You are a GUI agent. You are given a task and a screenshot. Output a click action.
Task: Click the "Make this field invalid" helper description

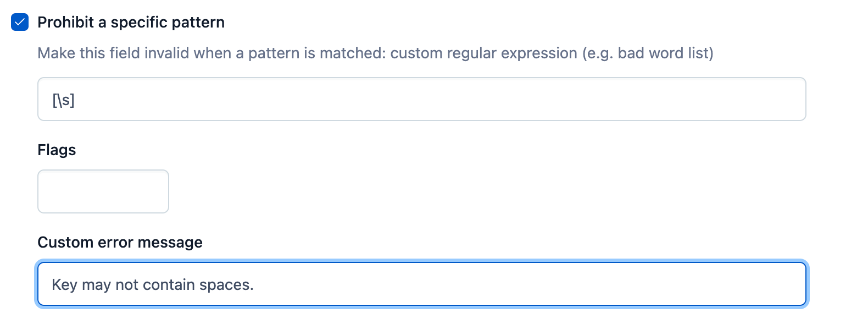tap(375, 53)
